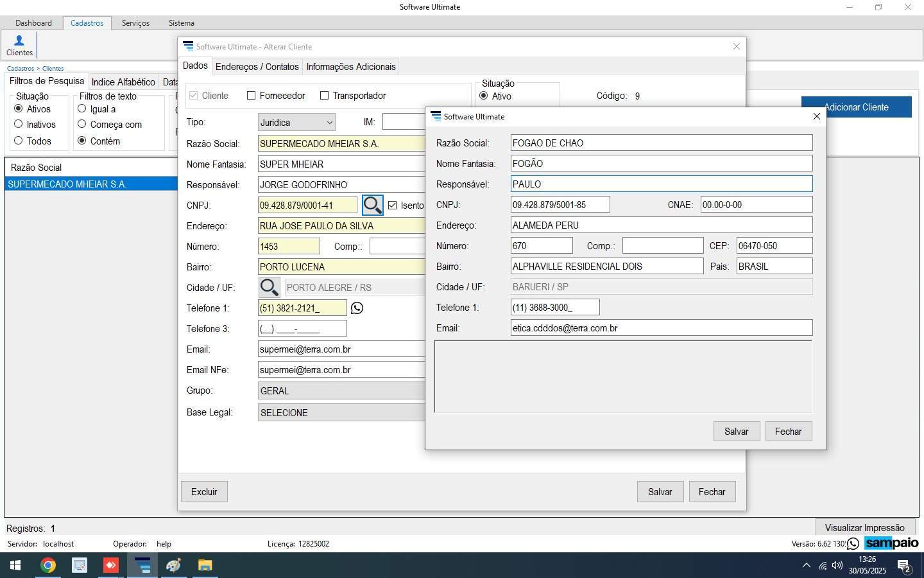Image resolution: width=924 pixels, height=578 pixels.
Task: Open the Cadastros menu tab
Action: [x=87, y=23]
